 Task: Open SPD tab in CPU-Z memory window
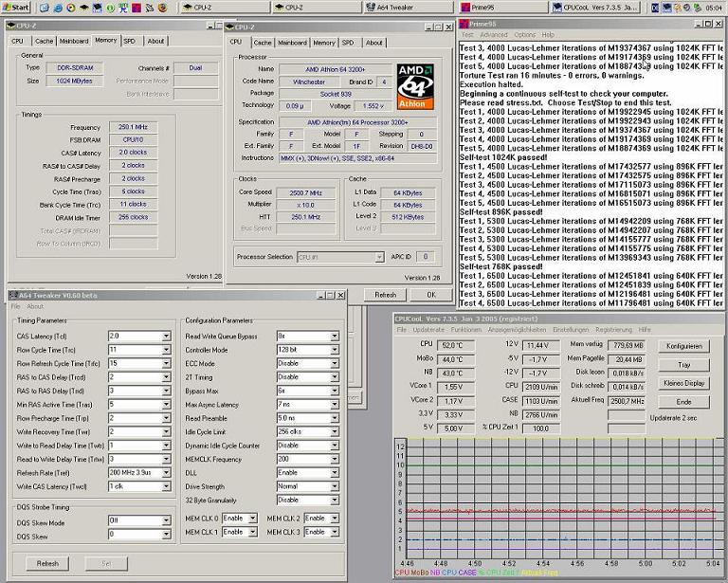coord(130,41)
